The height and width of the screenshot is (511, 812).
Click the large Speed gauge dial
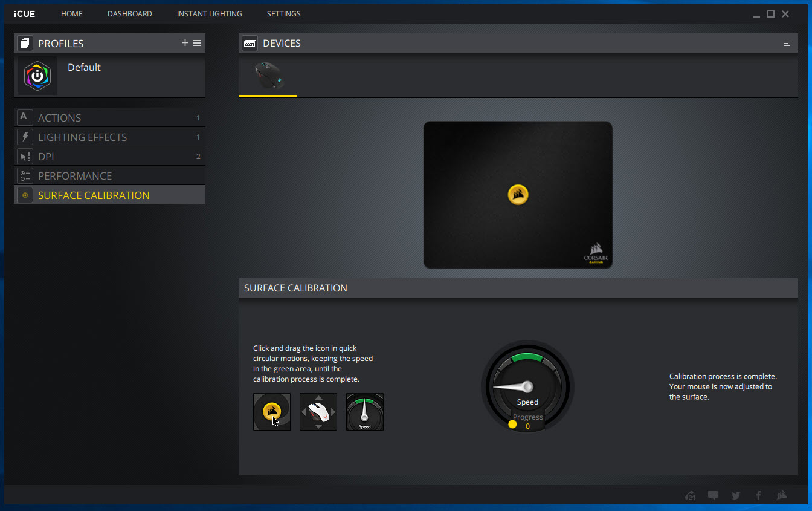[x=527, y=386]
